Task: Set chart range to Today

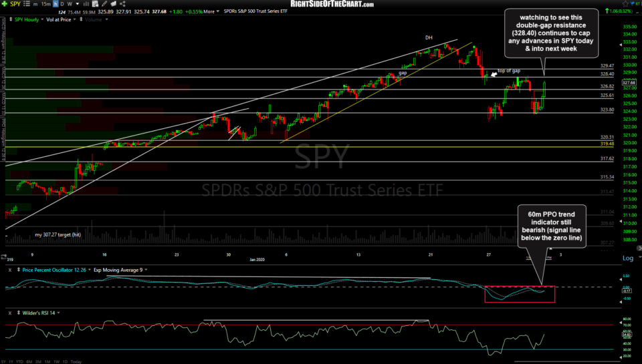Action: [x=76, y=361]
